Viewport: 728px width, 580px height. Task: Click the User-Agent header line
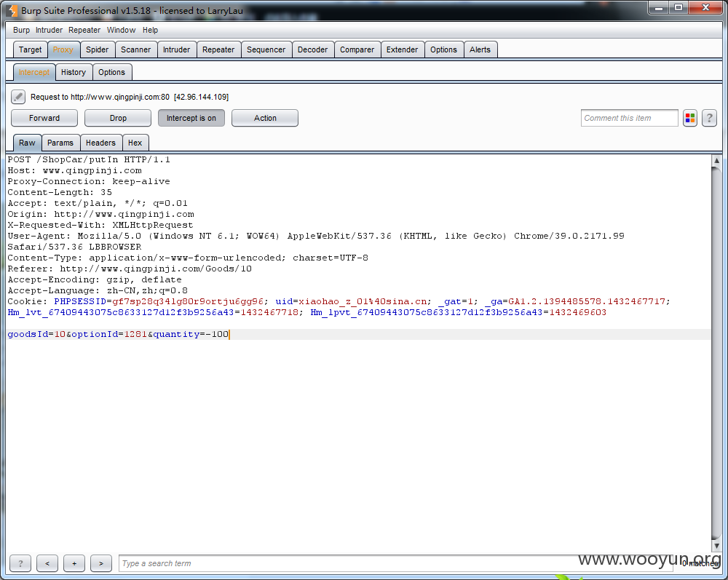[x=316, y=242]
